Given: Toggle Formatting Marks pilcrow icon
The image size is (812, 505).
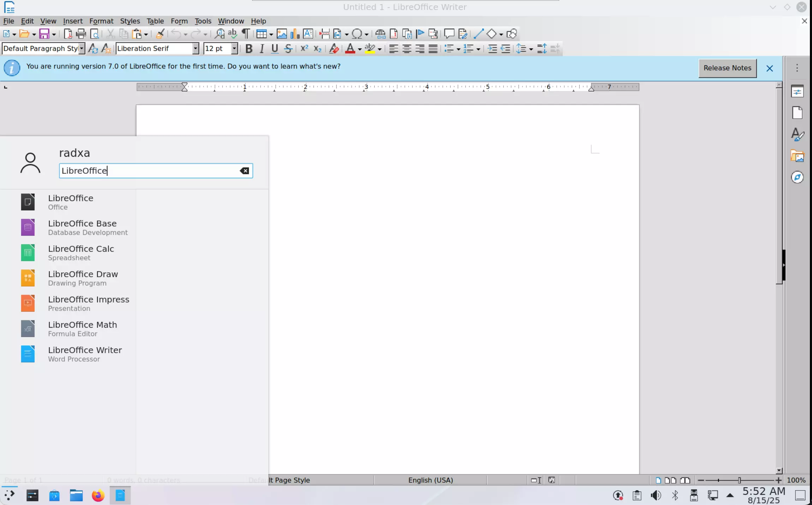Looking at the screenshot, I should (x=245, y=34).
